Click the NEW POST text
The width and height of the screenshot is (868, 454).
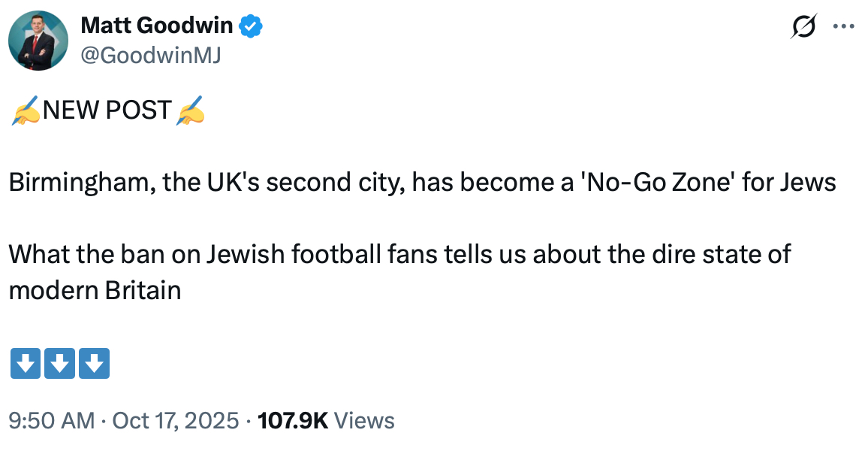point(107,110)
